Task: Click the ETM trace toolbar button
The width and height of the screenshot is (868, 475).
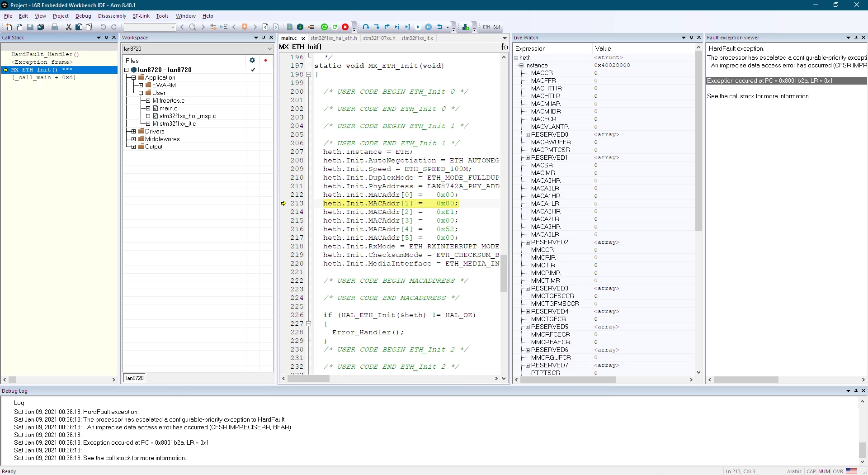Action: [x=486, y=27]
